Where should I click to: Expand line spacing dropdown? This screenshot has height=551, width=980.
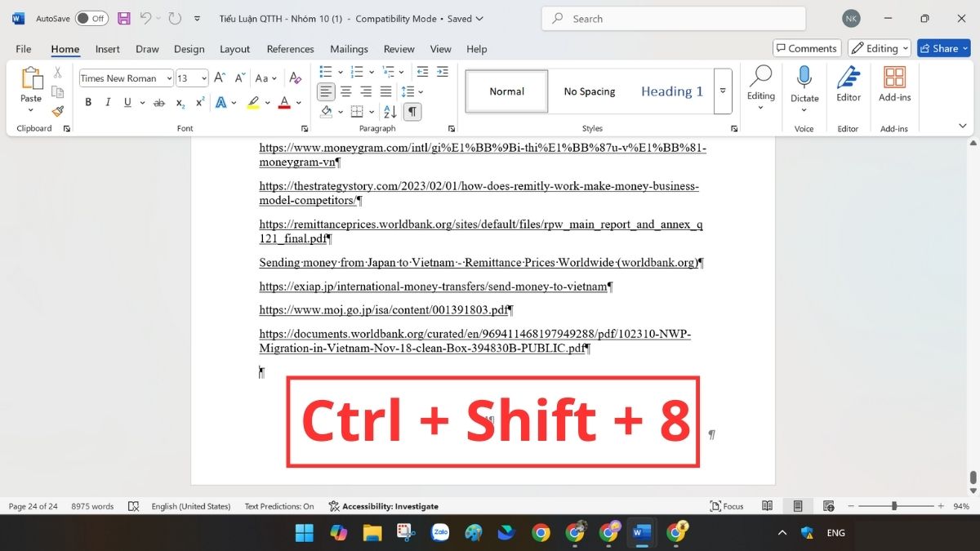click(x=419, y=91)
